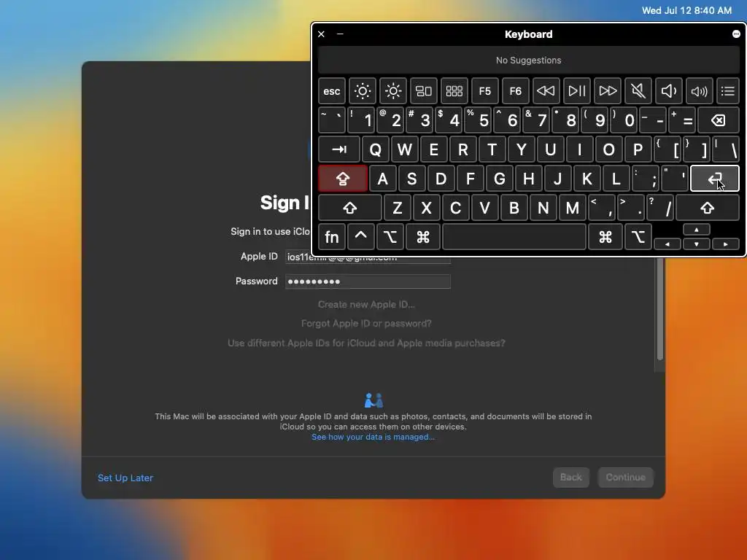Close the Keyboard panel
Viewport: 747px width, 560px height.
click(x=321, y=34)
